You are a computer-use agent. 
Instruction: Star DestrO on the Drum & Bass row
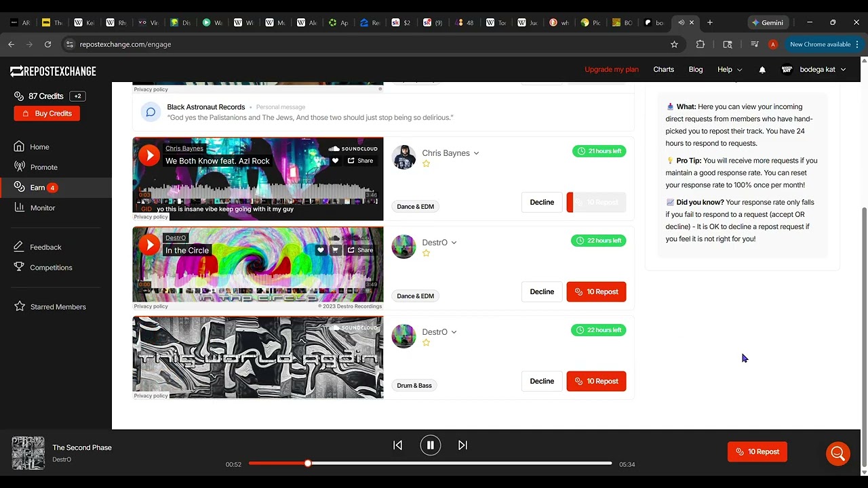427,343
